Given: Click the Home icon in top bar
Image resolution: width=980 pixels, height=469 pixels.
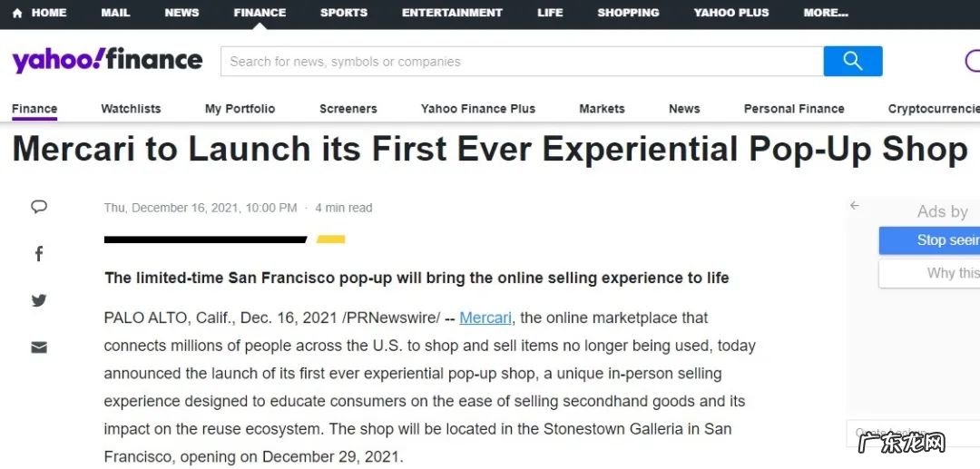Looking at the screenshot, I should tap(17, 13).
